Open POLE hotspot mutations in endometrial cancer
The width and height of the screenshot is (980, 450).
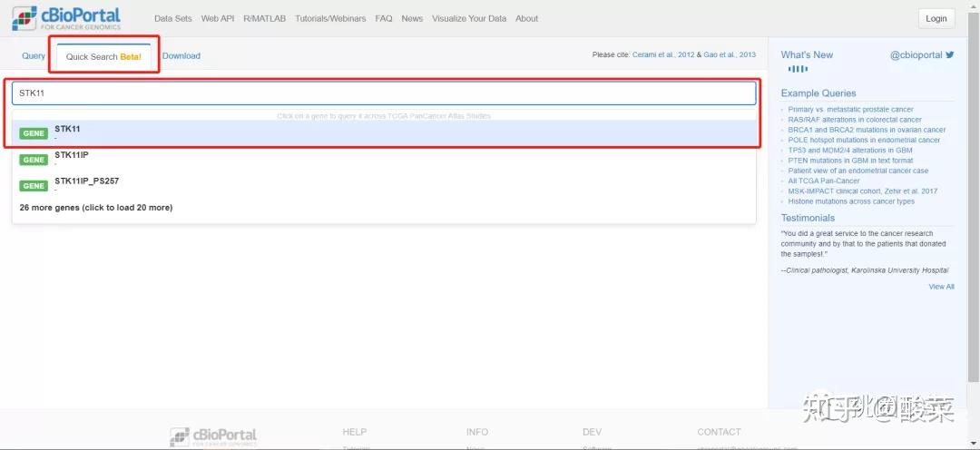(865, 140)
